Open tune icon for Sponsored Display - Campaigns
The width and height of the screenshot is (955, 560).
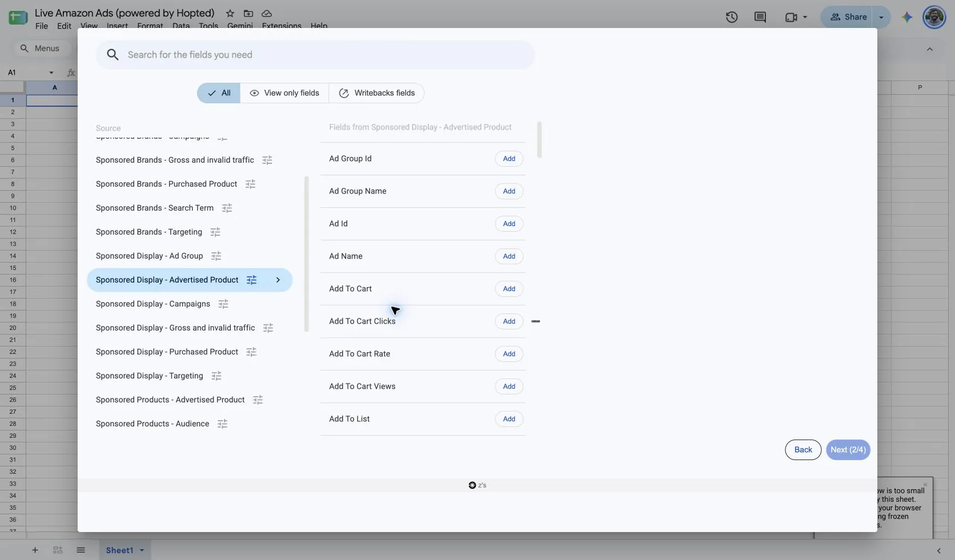click(223, 304)
